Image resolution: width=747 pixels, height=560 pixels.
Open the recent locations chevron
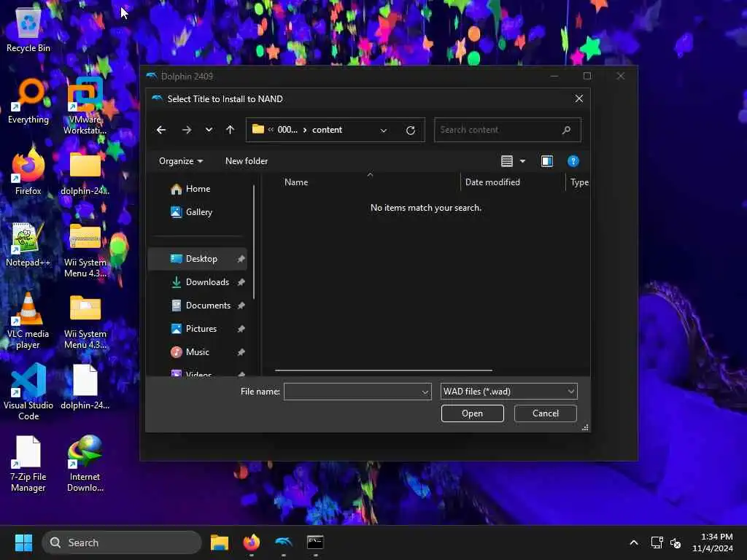tap(209, 130)
